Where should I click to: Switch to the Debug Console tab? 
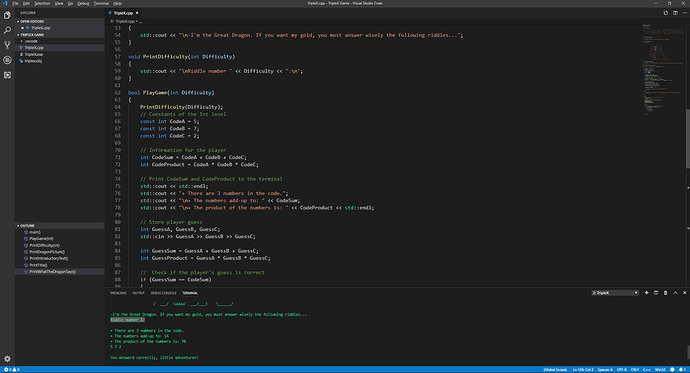pyautogui.click(x=163, y=293)
